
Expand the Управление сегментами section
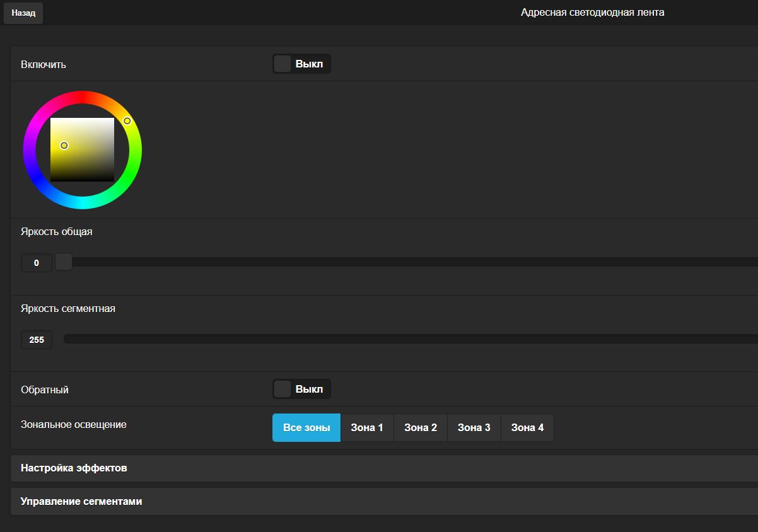point(81,502)
